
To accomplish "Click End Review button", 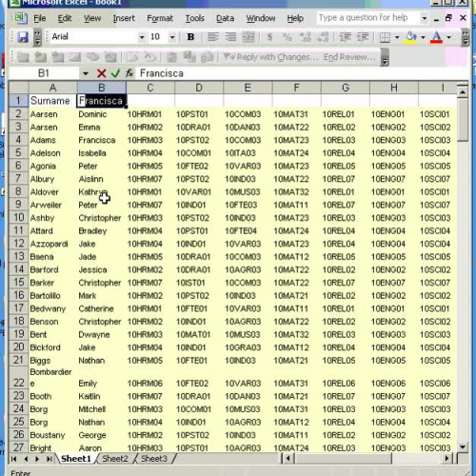I will tap(349, 57).
